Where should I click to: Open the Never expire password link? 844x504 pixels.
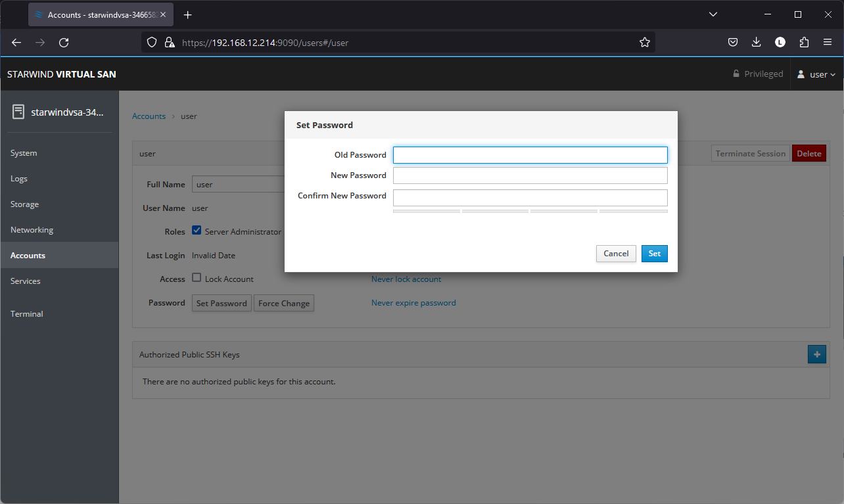pyautogui.click(x=413, y=303)
